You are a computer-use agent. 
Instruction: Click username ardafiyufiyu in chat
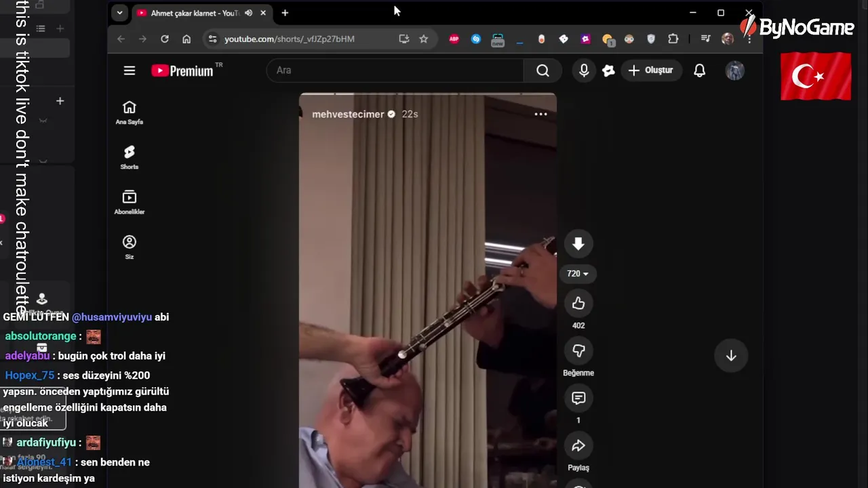point(46,443)
